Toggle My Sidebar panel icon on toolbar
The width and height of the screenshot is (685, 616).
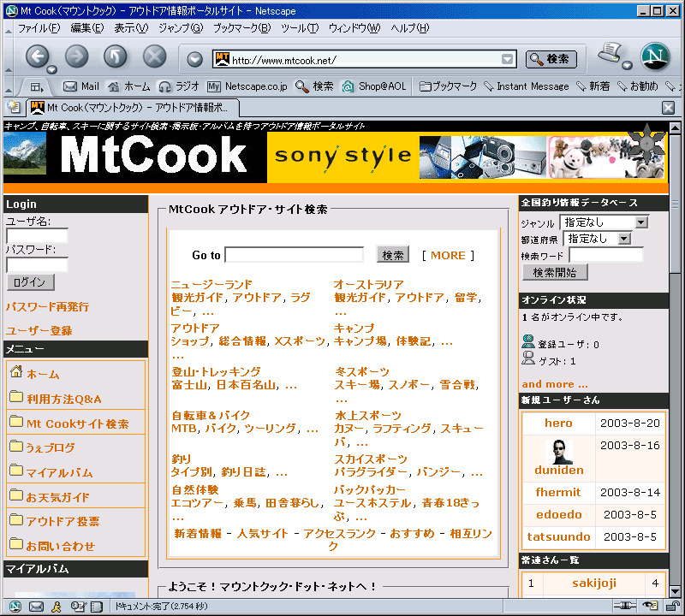pyautogui.click(x=37, y=87)
